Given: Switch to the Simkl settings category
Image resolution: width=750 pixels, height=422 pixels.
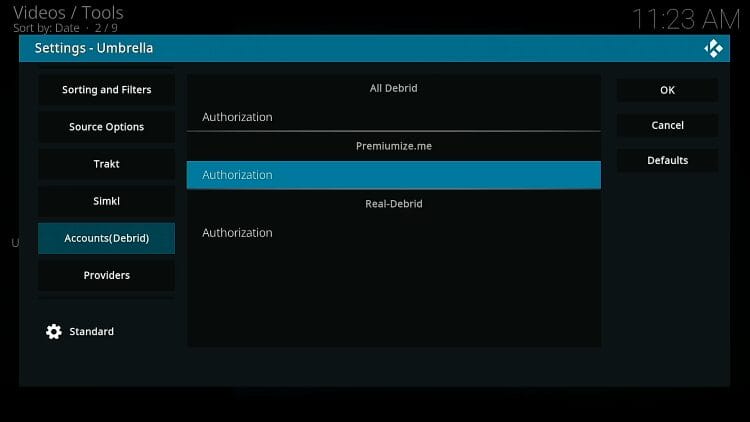Looking at the screenshot, I should [106, 201].
